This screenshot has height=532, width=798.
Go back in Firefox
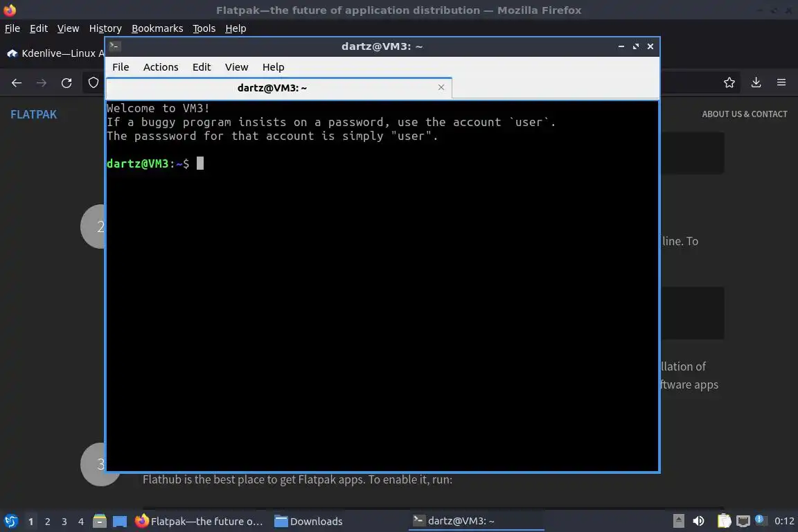tap(17, 83)
